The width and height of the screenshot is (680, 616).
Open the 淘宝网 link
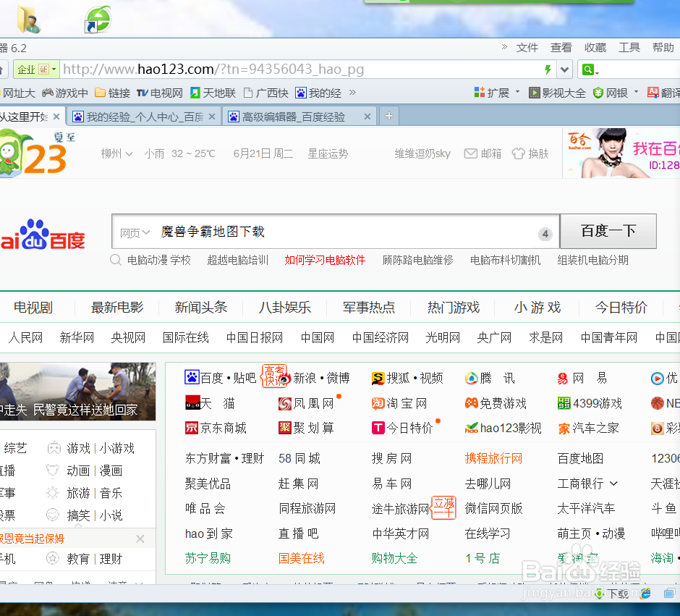tap(404, 402)
